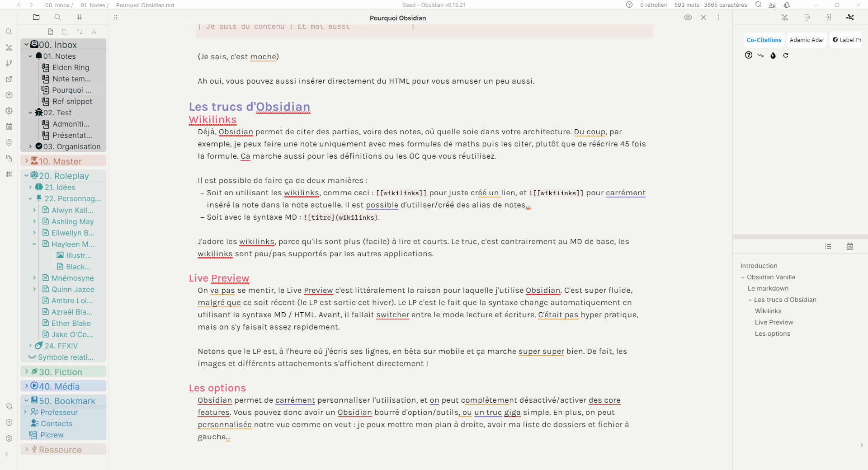Jump to Live Preview in the outline
The width and height of the screenshot is (868, 470).
[x=774, y=322]
